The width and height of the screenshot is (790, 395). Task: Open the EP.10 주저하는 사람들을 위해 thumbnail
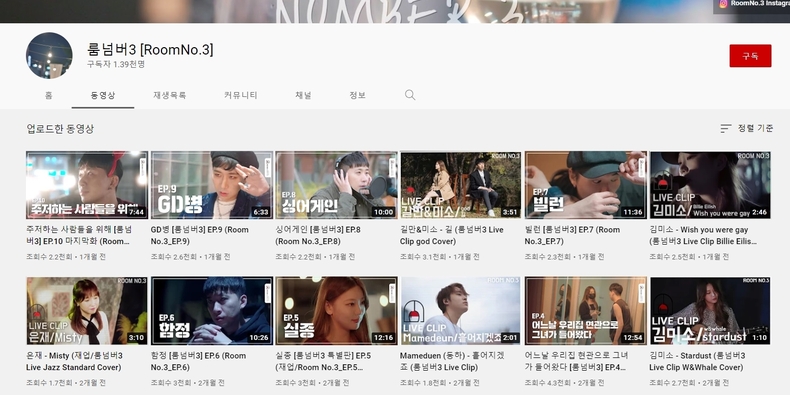click(87, 185)
